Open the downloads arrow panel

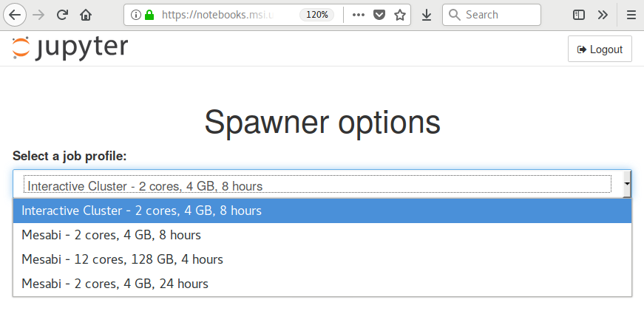[427, 15]
